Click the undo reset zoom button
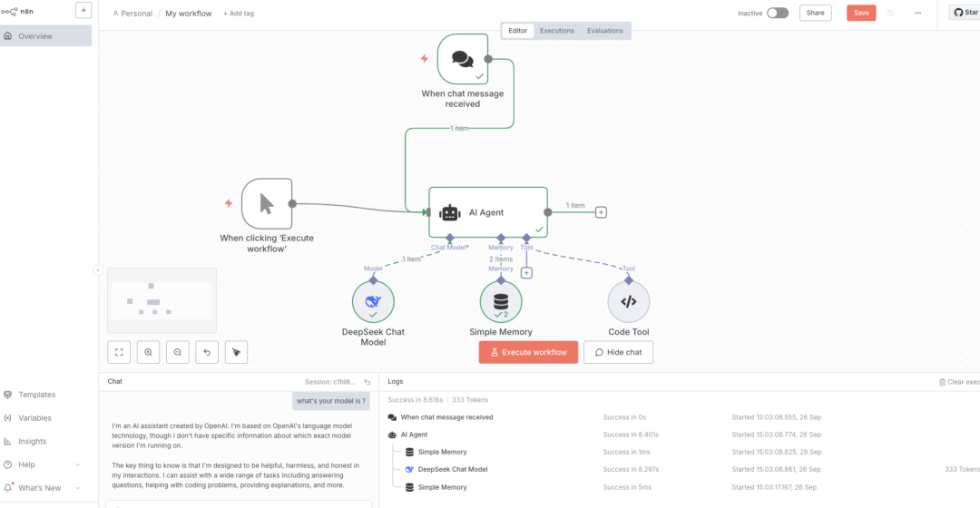This screenshot has height=508, width=980. (207, 352)
